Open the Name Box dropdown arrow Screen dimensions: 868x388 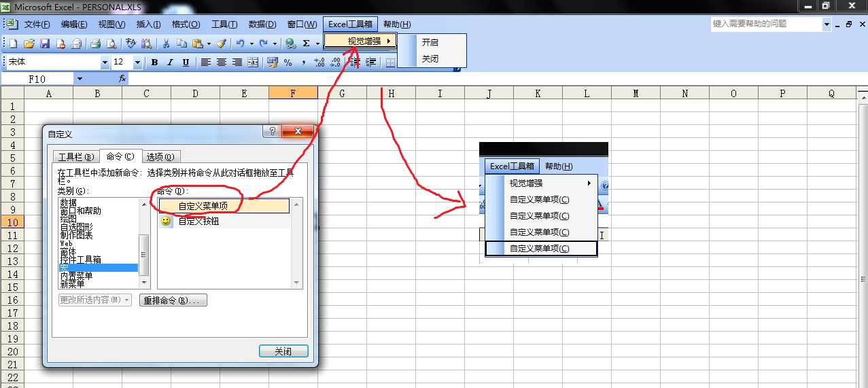[80, 79]
